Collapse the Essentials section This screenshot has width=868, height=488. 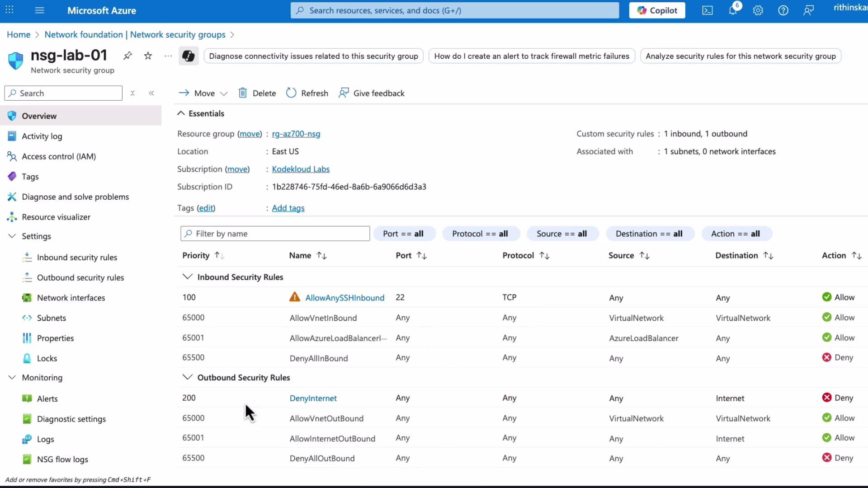[x=181, y=113]
